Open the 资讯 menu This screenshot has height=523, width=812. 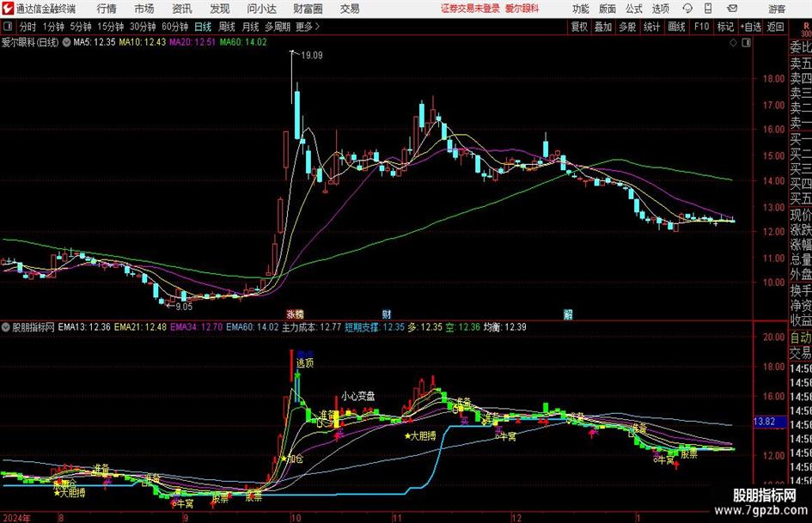tap(182, 9)
